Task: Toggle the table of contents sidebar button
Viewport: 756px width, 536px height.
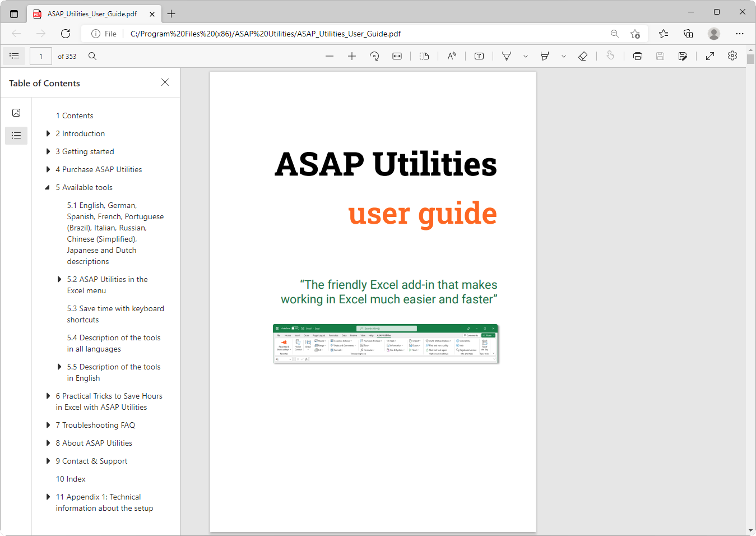Action: pos(14,56)
